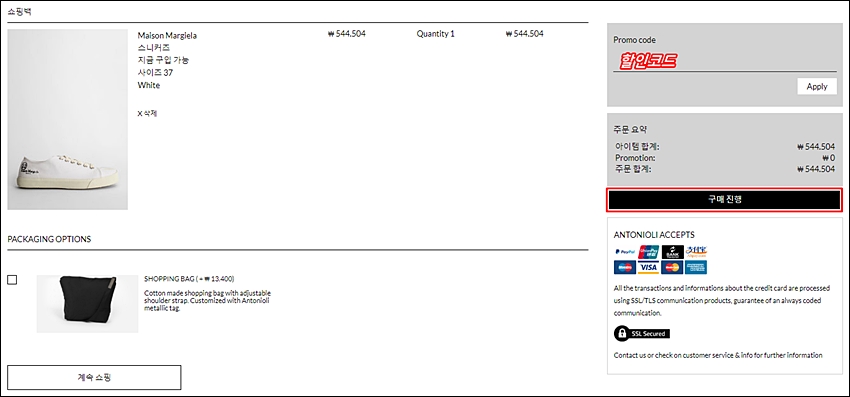The width and height of the screenshot is (850, 397).
Task: Click the 구매 진행 checkout button
Action: 724,200
